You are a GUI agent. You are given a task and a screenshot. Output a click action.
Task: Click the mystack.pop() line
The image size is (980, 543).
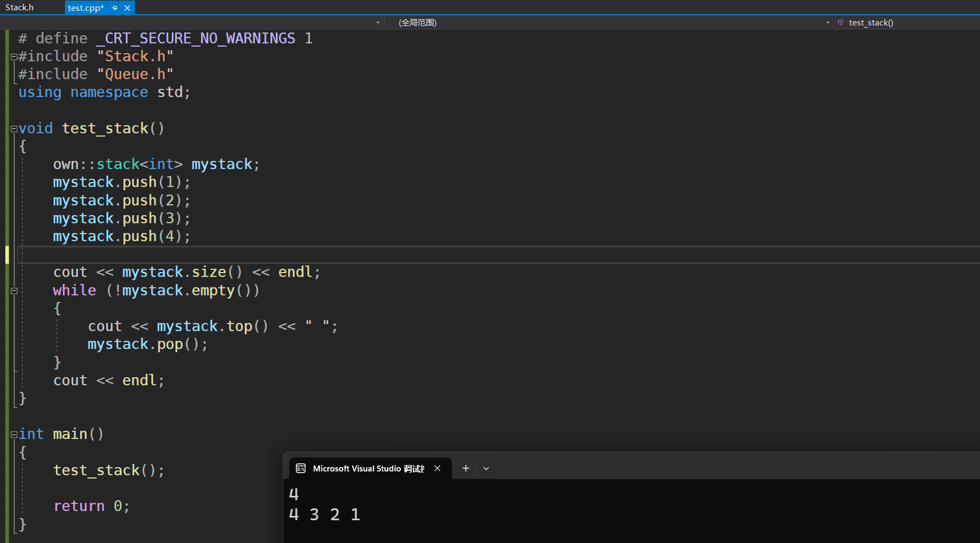click(x=148, y=344)
